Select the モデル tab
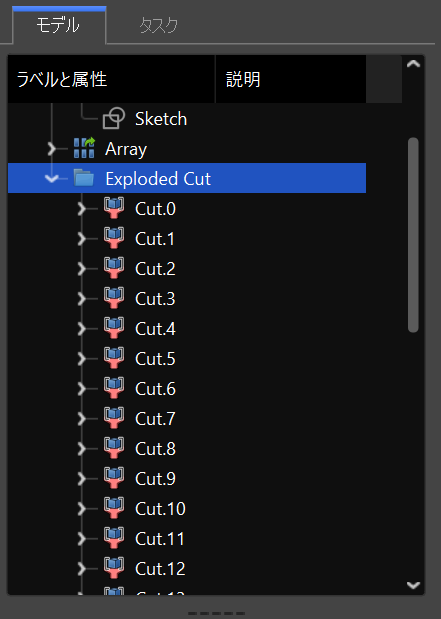The width and height of the screenshot is (441, 619). [59, 25]
